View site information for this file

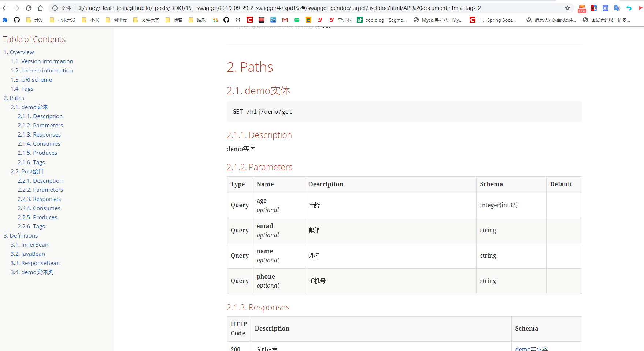[x=55, y=8]
